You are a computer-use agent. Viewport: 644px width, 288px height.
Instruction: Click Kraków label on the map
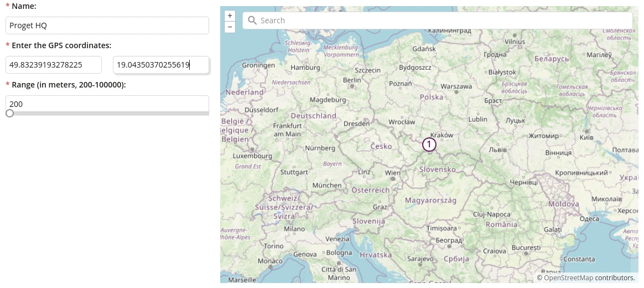pyautogui.click(x=442, y=135)
